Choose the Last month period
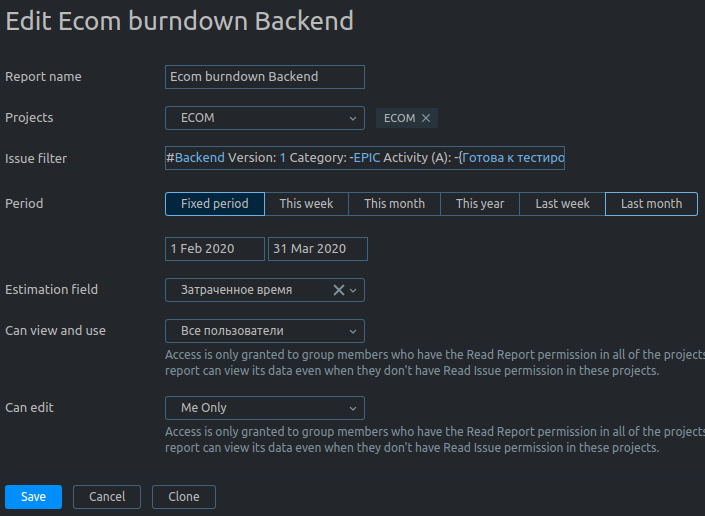The width and height of the screenshot is (705, 516). click(x=651, y=204)
